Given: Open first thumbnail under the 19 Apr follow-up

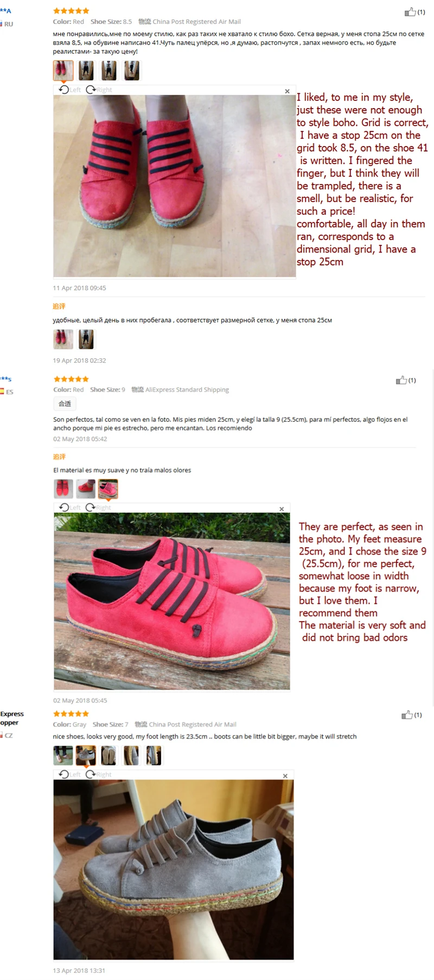Looking at the screenshot, I should [x=63, y=339].
